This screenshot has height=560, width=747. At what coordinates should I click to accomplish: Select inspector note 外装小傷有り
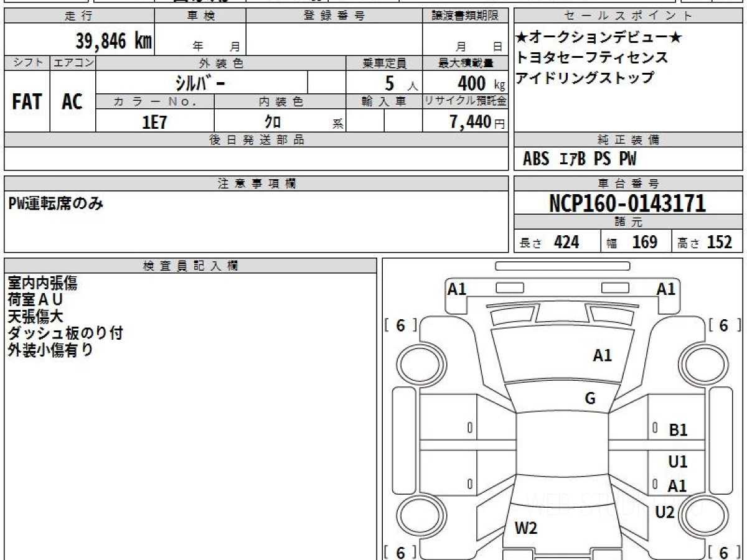pyautogui.click(x=50, y=350)
